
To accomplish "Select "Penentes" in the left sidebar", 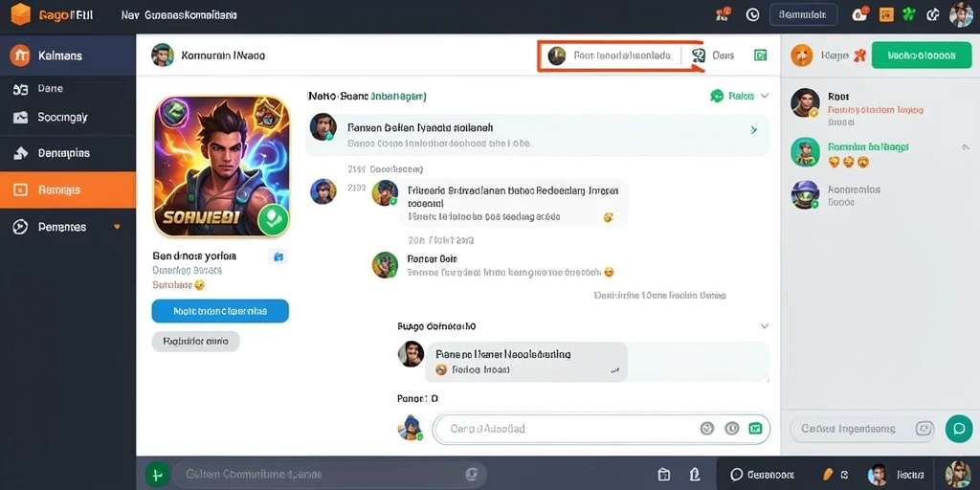I will coord(68,227).
